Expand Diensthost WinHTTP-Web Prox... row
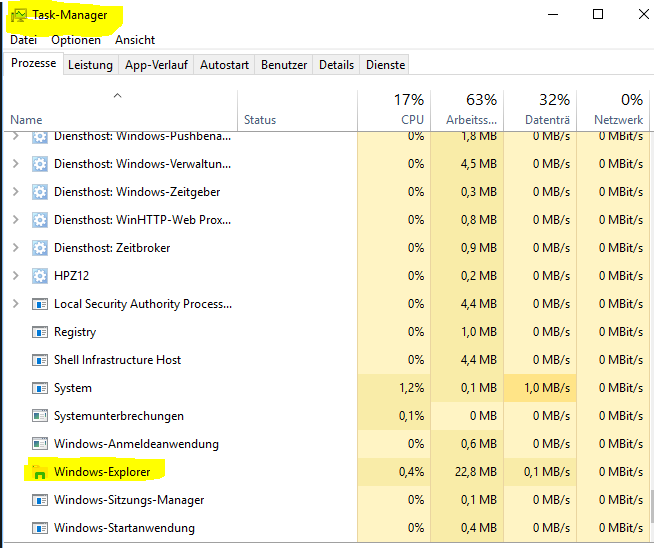 pos(16,219)
